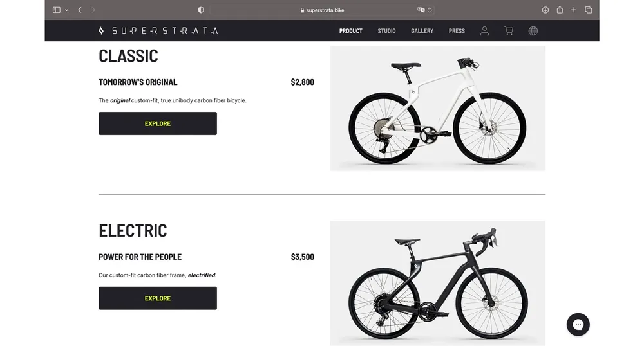Open a new browser tab
The width and height of the screenshot is (644, 346).
click(574, 10)
